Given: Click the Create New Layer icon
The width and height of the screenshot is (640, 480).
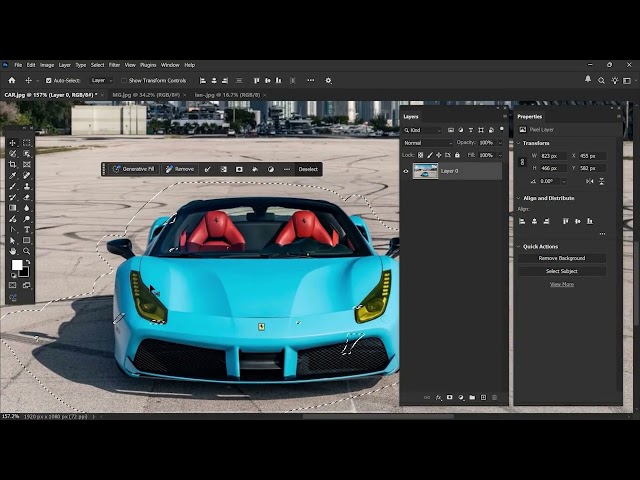Looking at the screenshot, I should pos(483,397).
